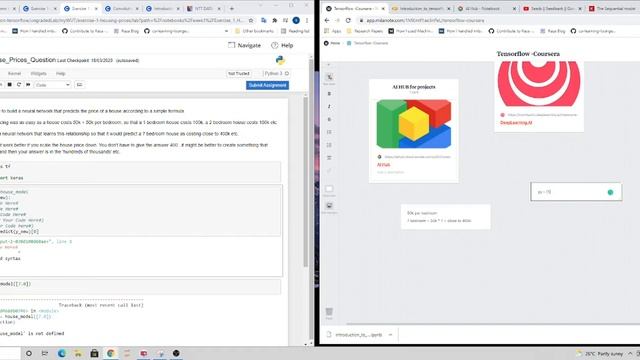Show hidden system tray icons
Image resolution: width=640 pixels, height=360 pixels.
click(x=630, y=353)
